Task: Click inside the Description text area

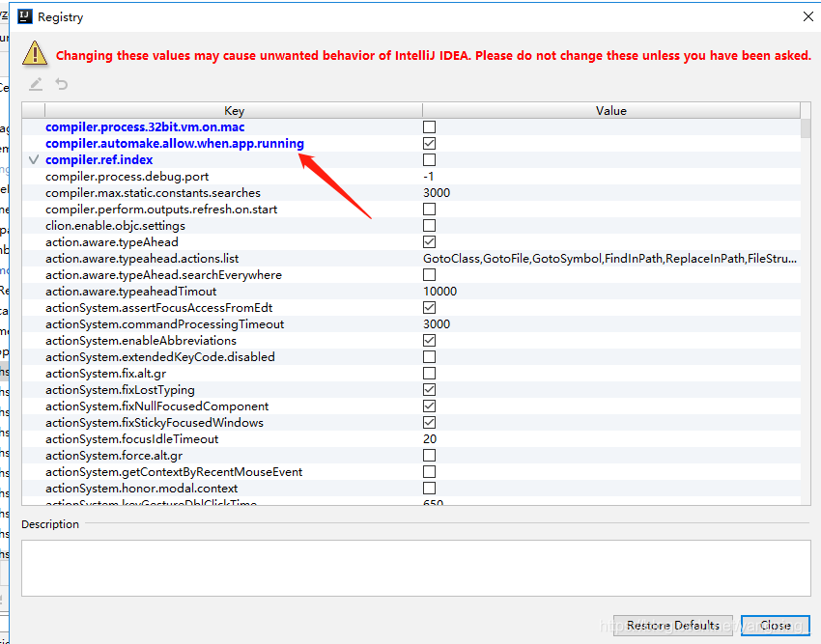Action: point(416,568)
